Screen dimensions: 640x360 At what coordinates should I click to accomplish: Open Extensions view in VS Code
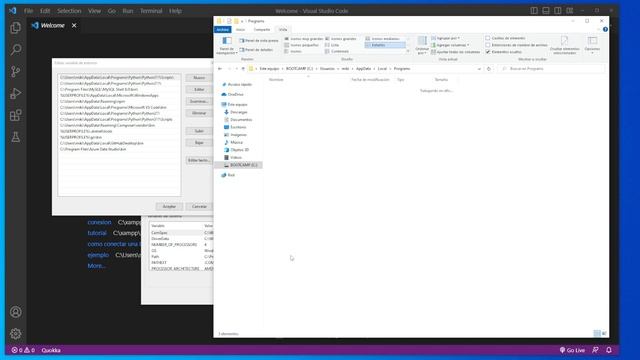point(16,116)
